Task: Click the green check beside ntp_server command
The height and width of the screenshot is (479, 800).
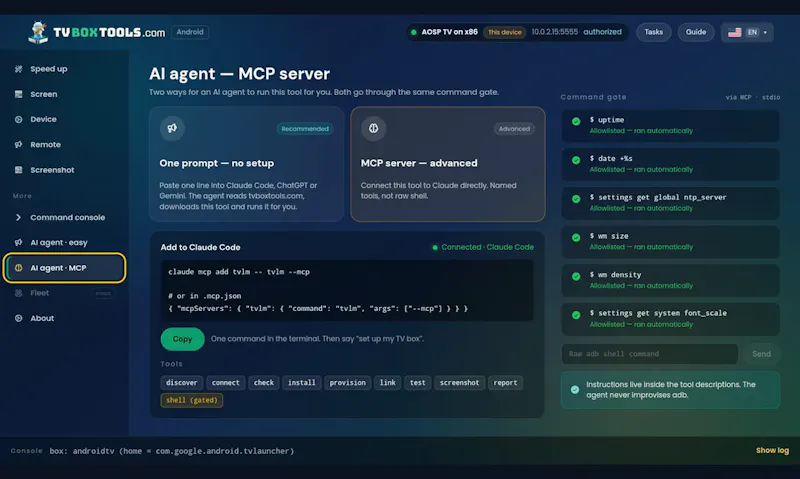Action: (x=576, y=199)
